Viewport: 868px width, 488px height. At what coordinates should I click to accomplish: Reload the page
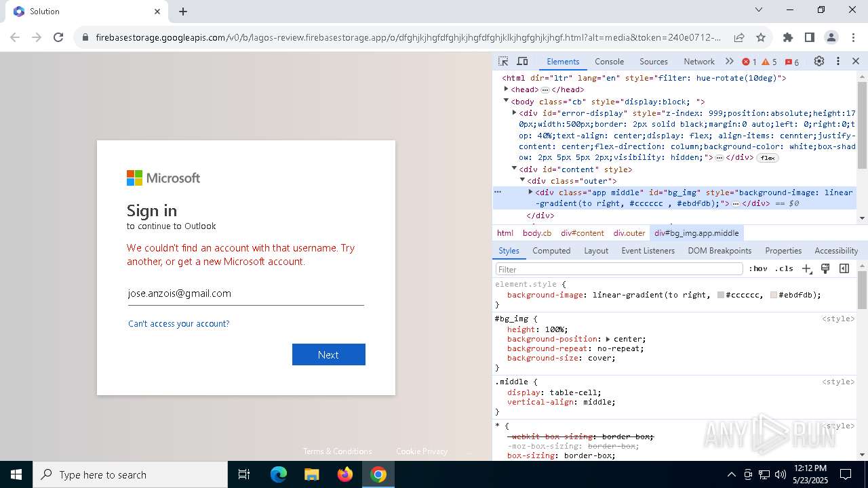58,37
